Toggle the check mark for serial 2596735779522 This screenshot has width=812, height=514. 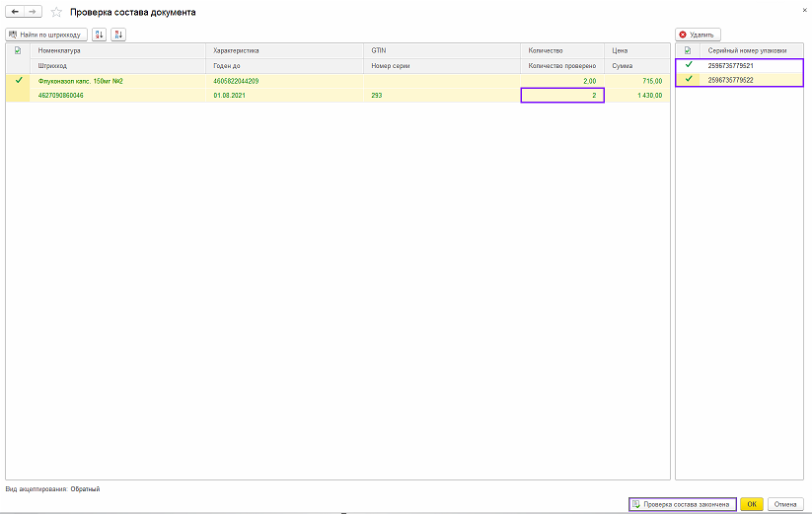688,79
